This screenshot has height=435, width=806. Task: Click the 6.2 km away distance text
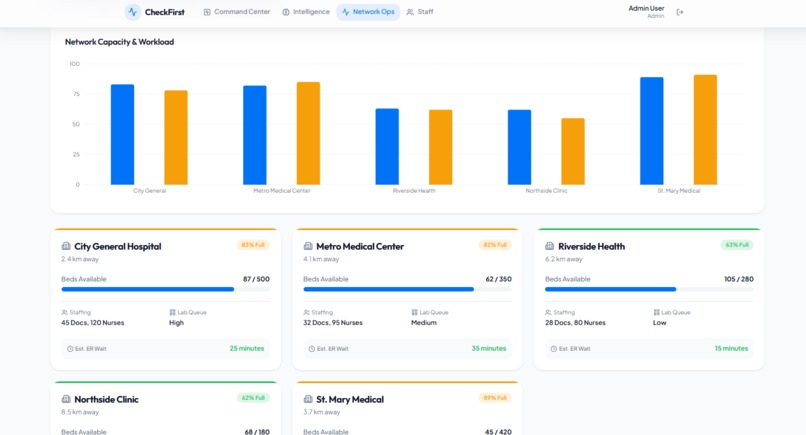click(x=564, y=259)
